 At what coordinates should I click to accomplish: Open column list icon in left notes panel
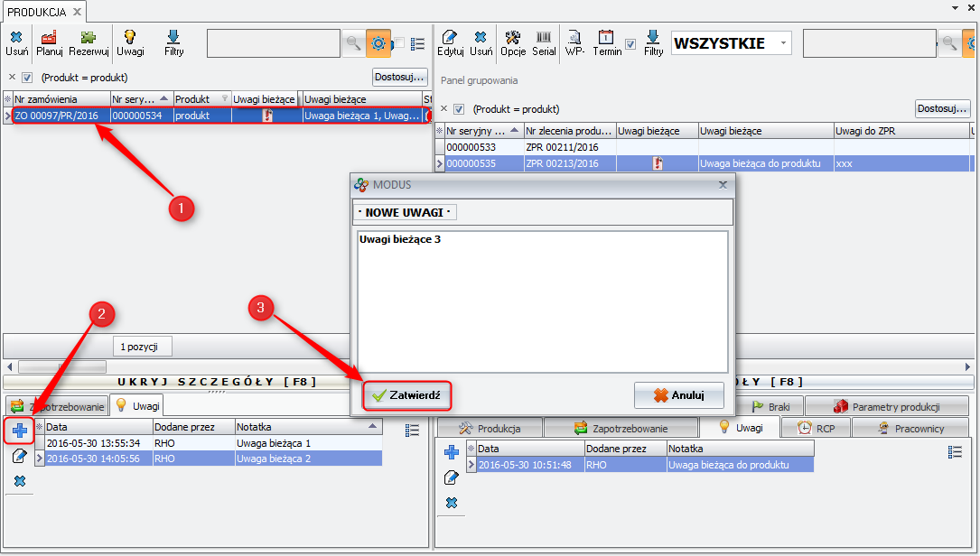point(412,430)
